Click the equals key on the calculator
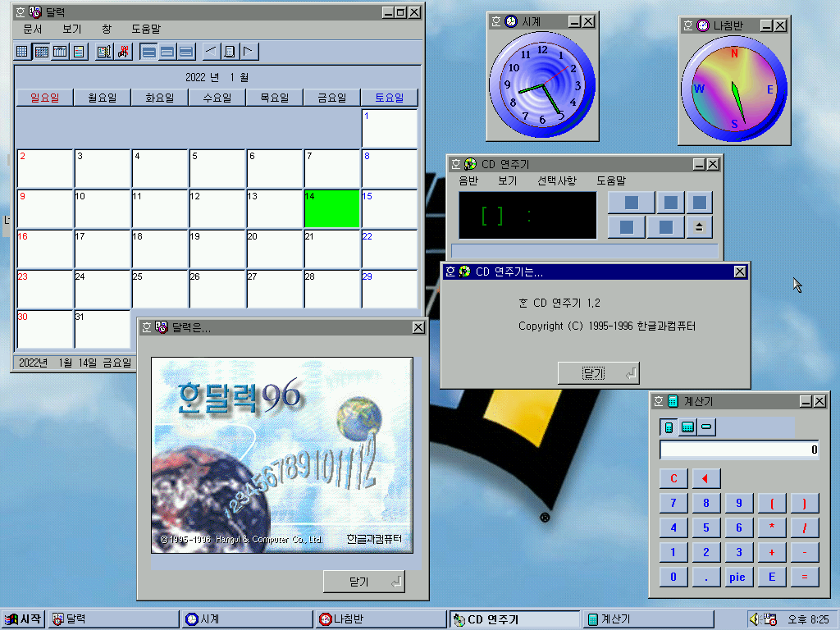840x630 pixels. (x=805, y=577)
